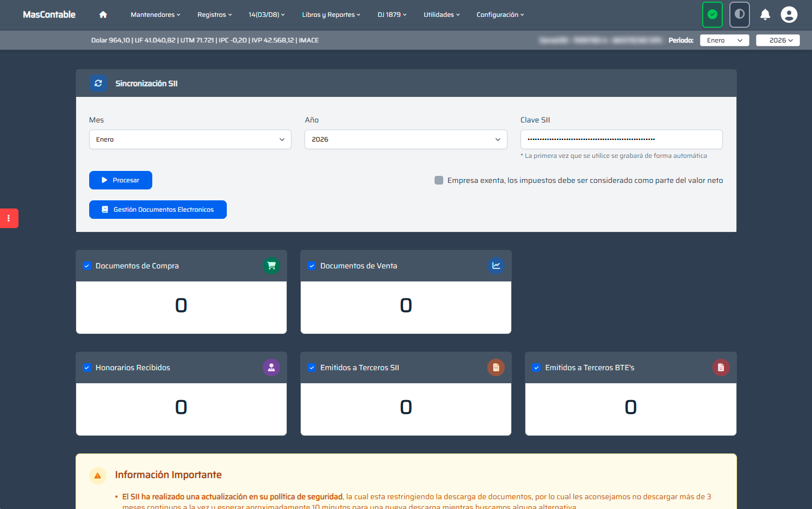Open the Utilidades menu

click(x=442, y=15)
